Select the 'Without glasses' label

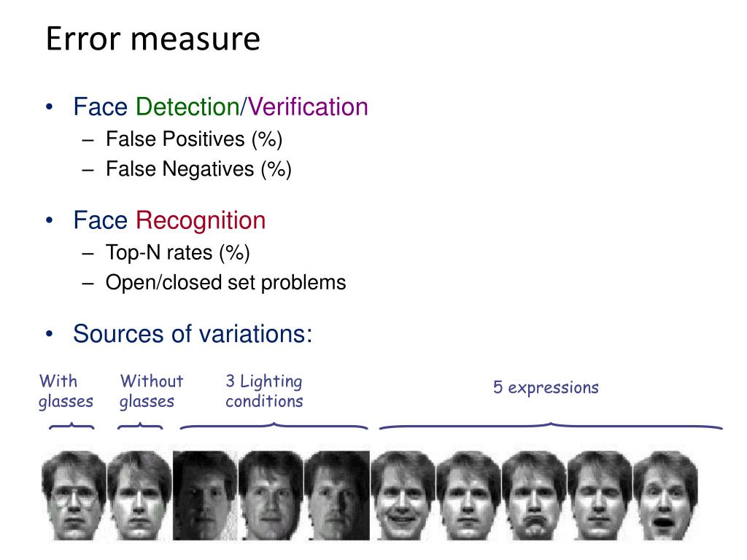(x=152, y=391)
